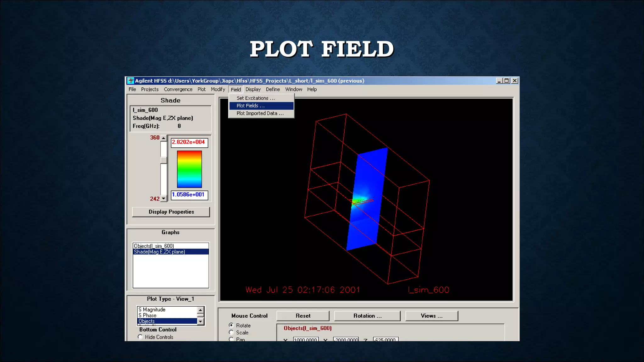644x362 pixels.
Task: Open the File menu
Action: point(132,89)
